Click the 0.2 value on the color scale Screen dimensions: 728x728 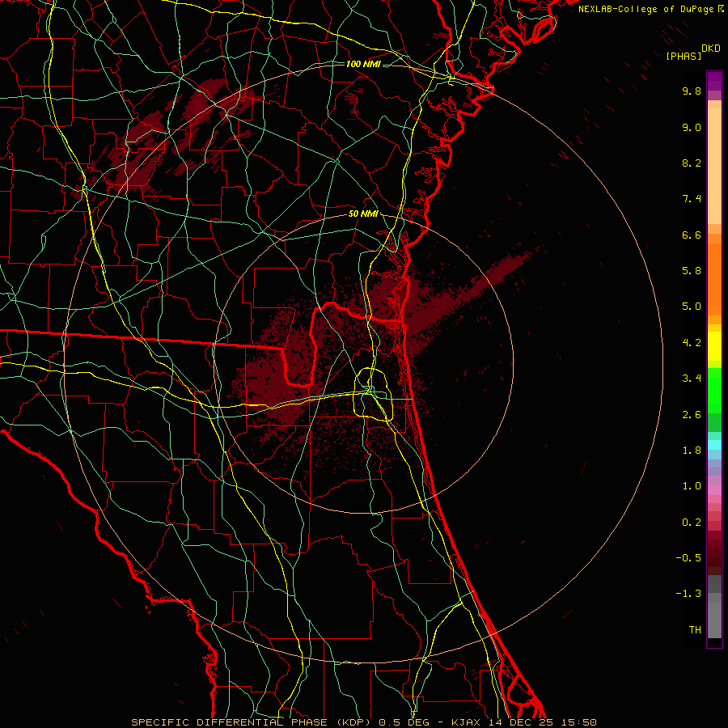692,523
